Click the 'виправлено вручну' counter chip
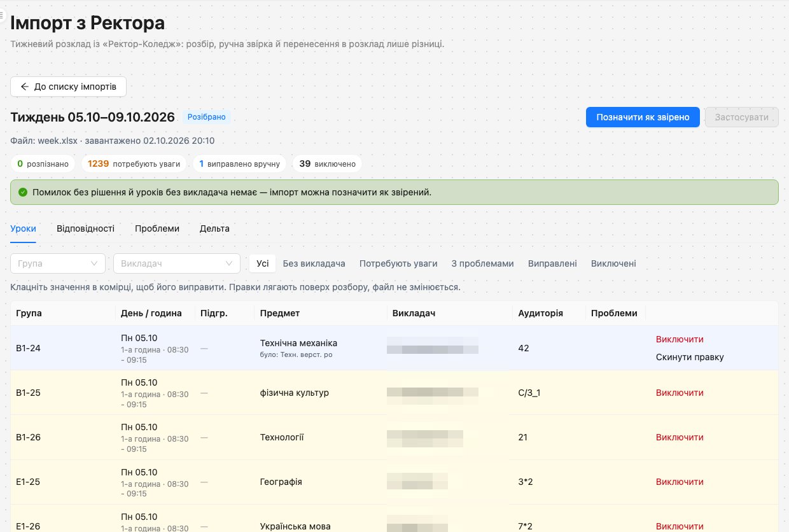789x532 pixels. [x=239, y=164]
